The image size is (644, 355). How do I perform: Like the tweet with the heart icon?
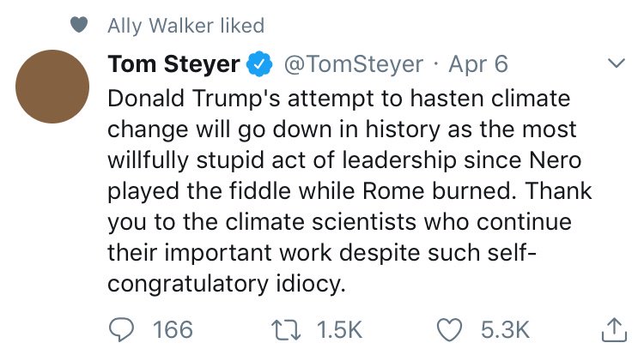[x=449, y=330]
